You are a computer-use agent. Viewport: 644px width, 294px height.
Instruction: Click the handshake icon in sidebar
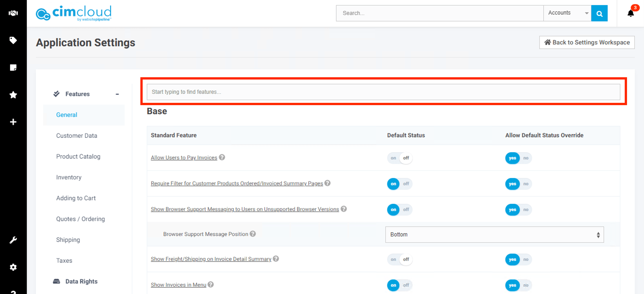click(x=13, y=13)
